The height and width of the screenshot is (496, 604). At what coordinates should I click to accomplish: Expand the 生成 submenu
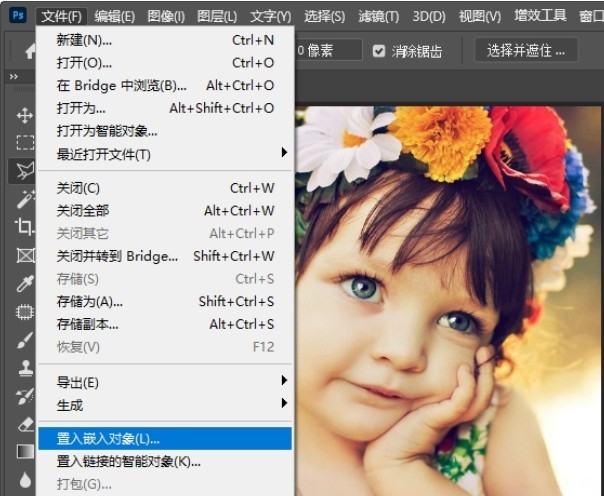click(165, 405)
